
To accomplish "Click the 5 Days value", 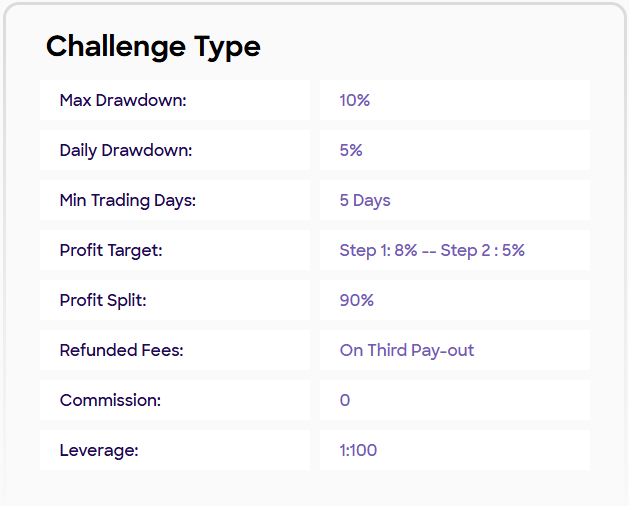I will click(x=364, y=200).
